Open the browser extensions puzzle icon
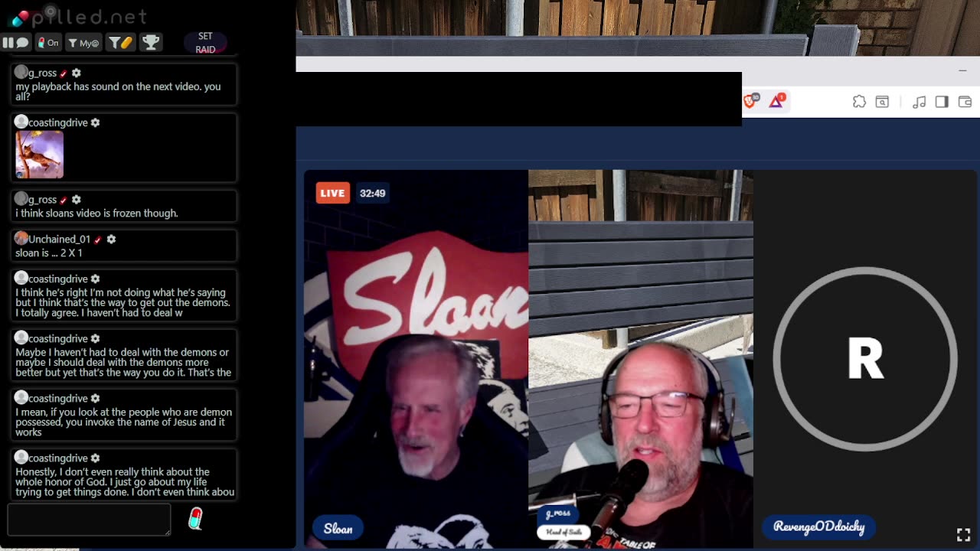This screenshot has width=980, height=551. 859,102
